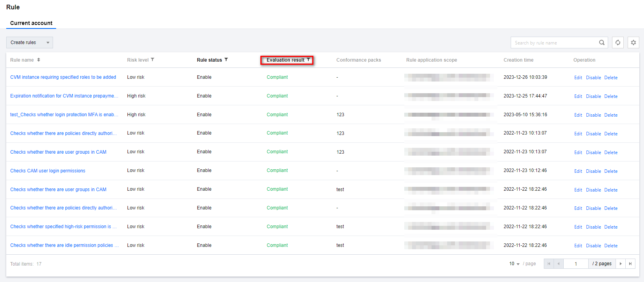
Task: Go to last page arrow
Action: coord(630,264)
